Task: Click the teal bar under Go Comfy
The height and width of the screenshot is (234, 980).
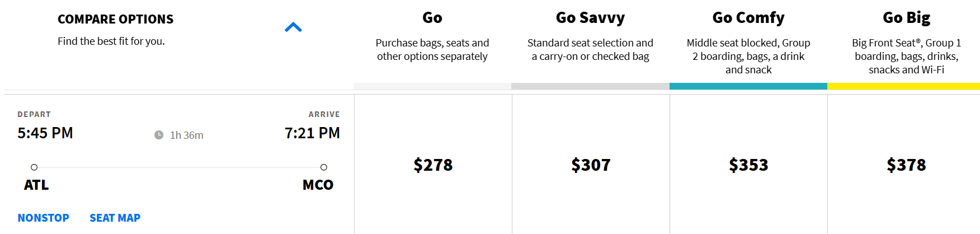Action: point(748,86)
